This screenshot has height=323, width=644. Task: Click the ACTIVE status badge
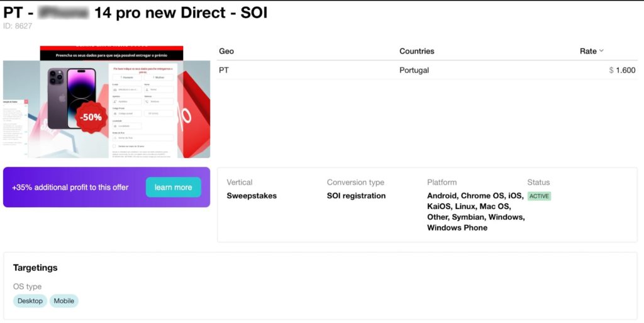tap(539, 196)
